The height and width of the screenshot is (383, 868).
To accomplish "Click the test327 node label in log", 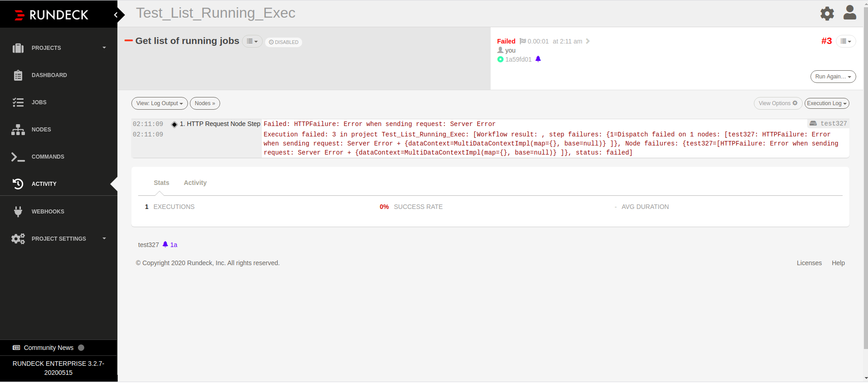I will tap(834, 124).
